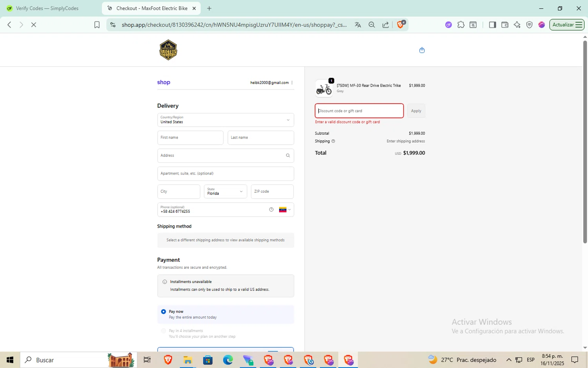
Task: Stop page loading X button
Action: 34,25
